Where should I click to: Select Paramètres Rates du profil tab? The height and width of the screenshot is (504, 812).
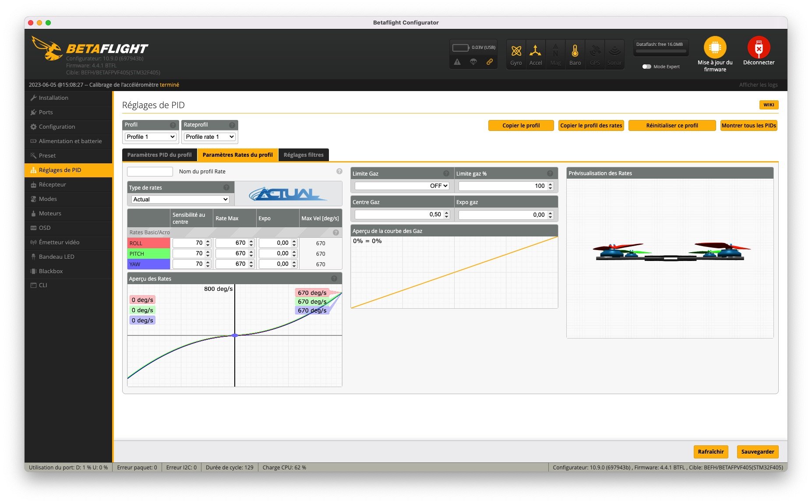[x=237, y=155]
